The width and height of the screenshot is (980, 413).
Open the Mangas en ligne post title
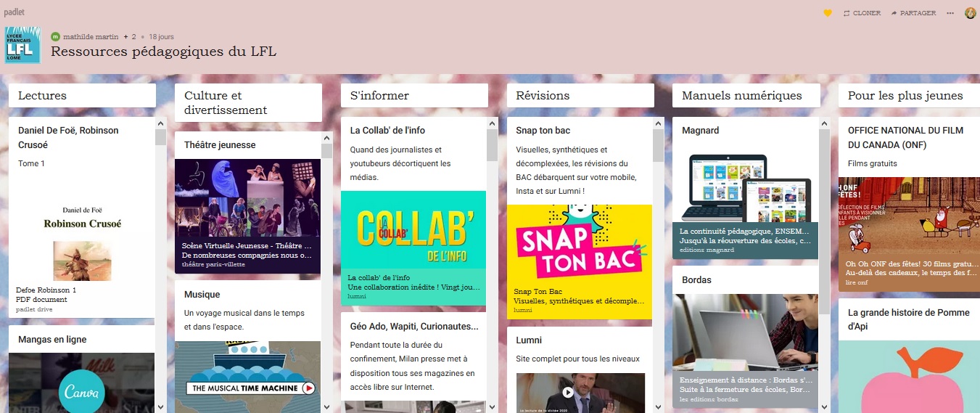pyautogui.click(x=52, y=339)
